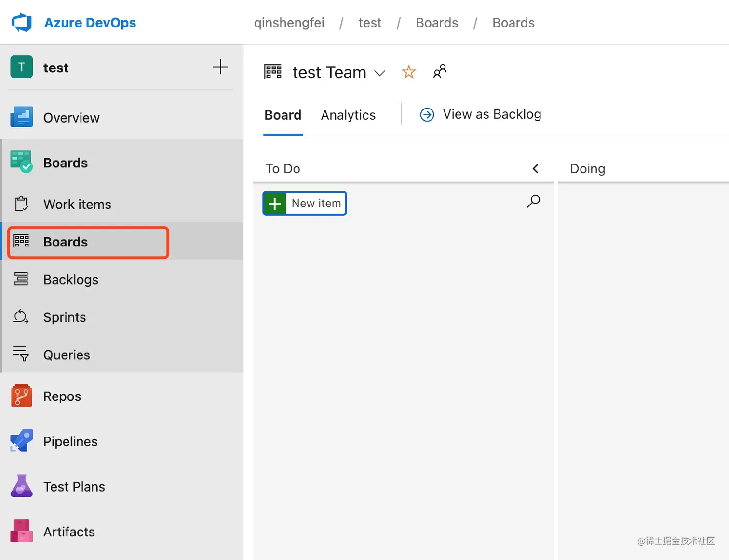Click the Boards hub icon with checkmark

[22, 162]
